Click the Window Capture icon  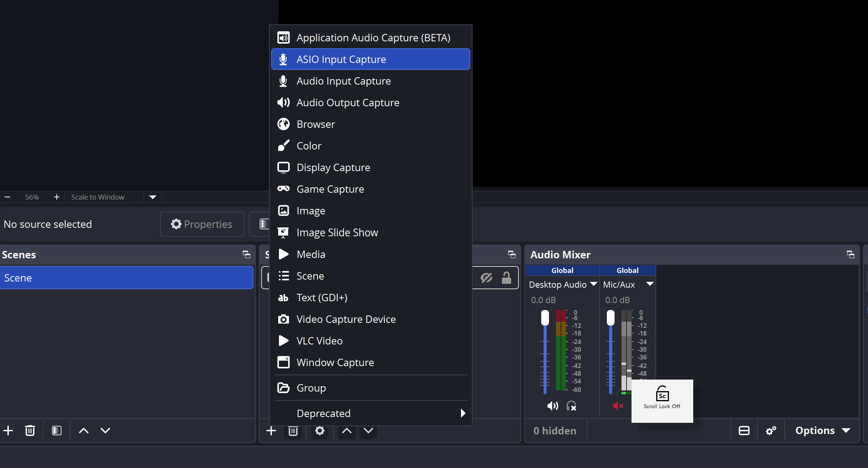284,362
